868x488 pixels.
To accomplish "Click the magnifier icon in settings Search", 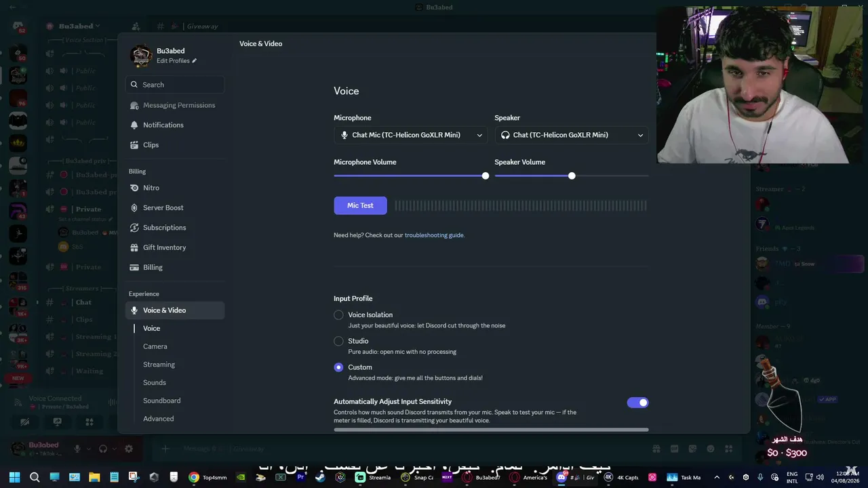I will 134,85.
